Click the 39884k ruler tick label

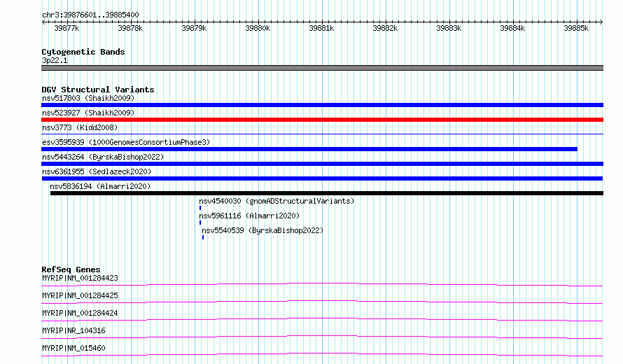512,28
